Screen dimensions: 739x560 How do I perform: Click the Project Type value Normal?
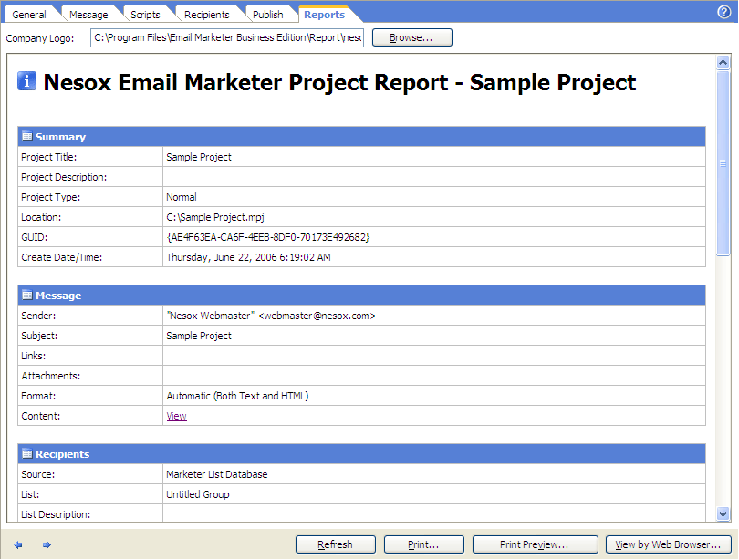[182, 197]
